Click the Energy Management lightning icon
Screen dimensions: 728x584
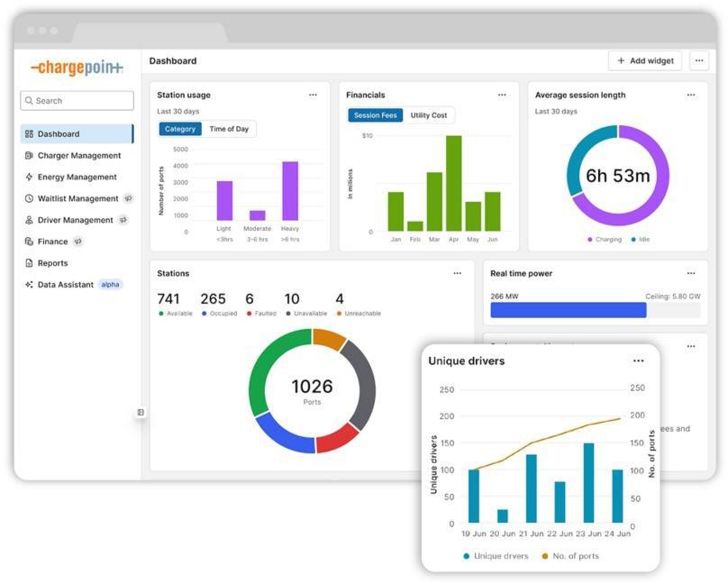pos(29,177)
